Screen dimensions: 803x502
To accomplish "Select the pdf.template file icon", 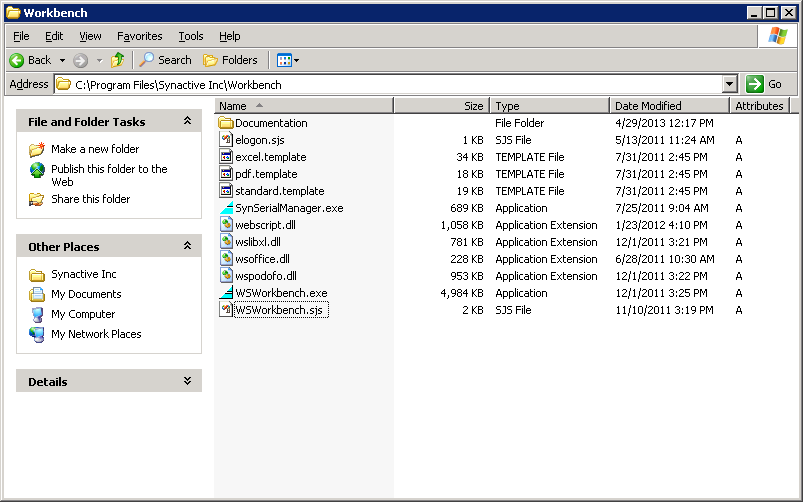I will click(226, 174).
